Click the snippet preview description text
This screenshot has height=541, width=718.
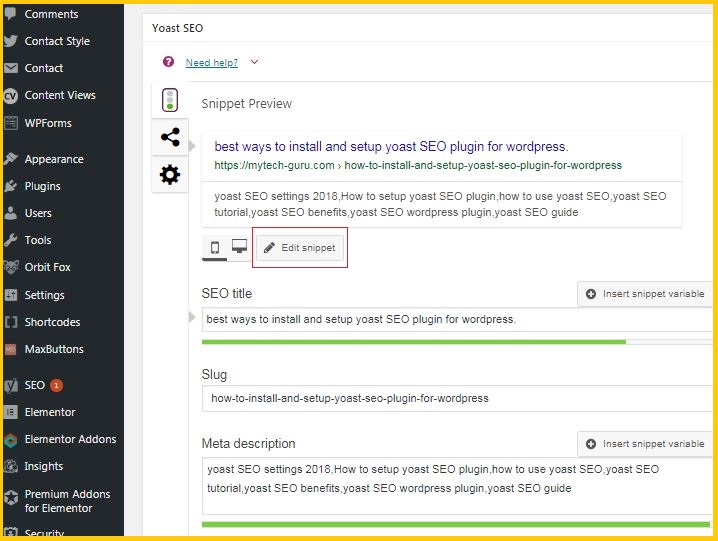point(440,204)
